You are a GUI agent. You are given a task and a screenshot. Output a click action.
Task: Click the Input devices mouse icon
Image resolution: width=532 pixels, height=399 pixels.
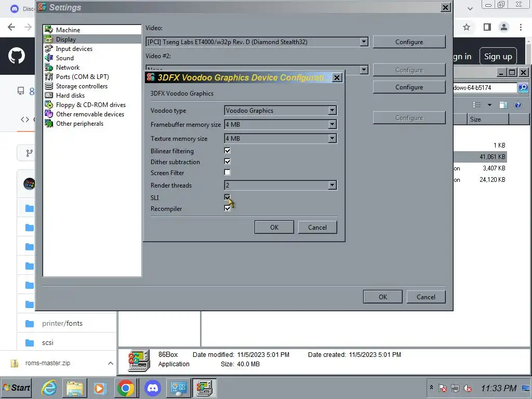49,49
